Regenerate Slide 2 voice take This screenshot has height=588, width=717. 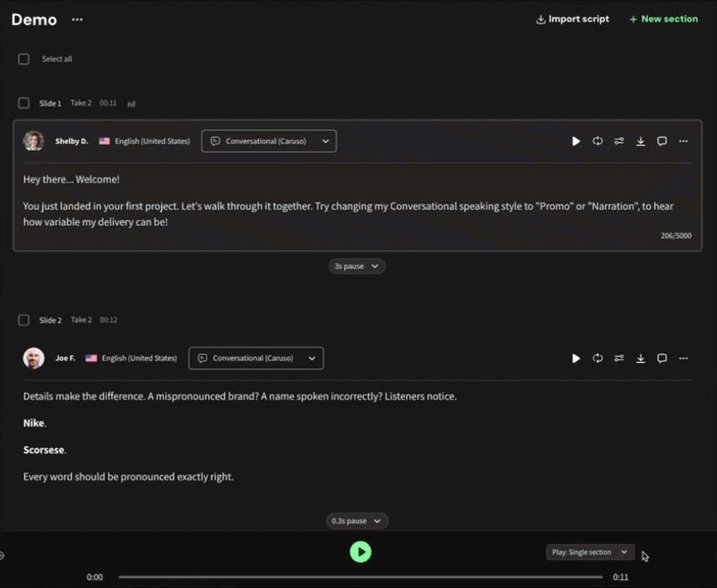coord(598,359)
